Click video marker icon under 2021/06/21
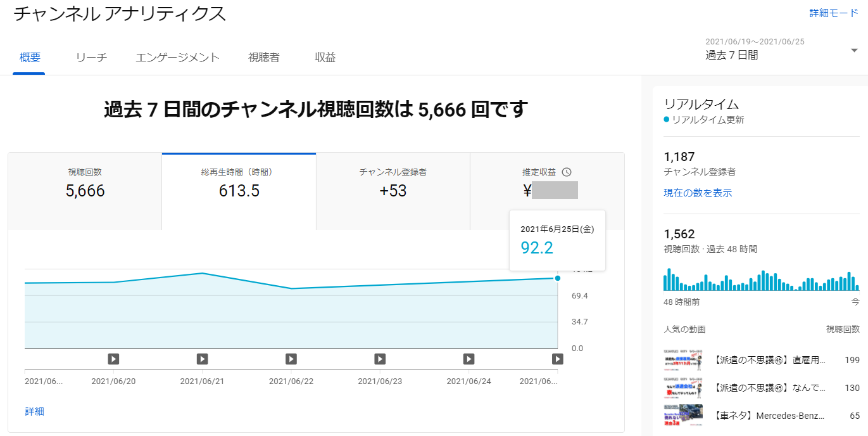This screenshot has width=868, height=436. (x=202, y=359)
